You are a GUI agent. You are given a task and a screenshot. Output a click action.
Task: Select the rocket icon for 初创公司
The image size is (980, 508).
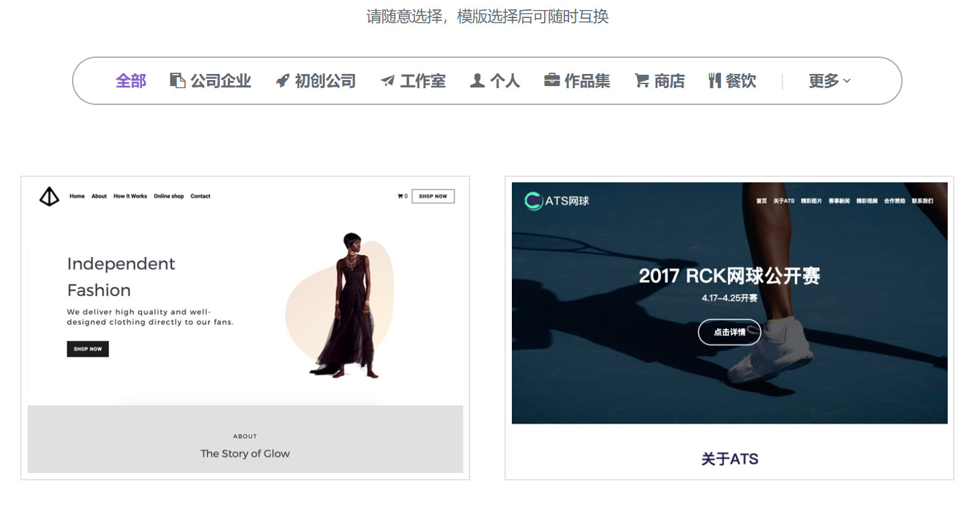click(282, 80)
